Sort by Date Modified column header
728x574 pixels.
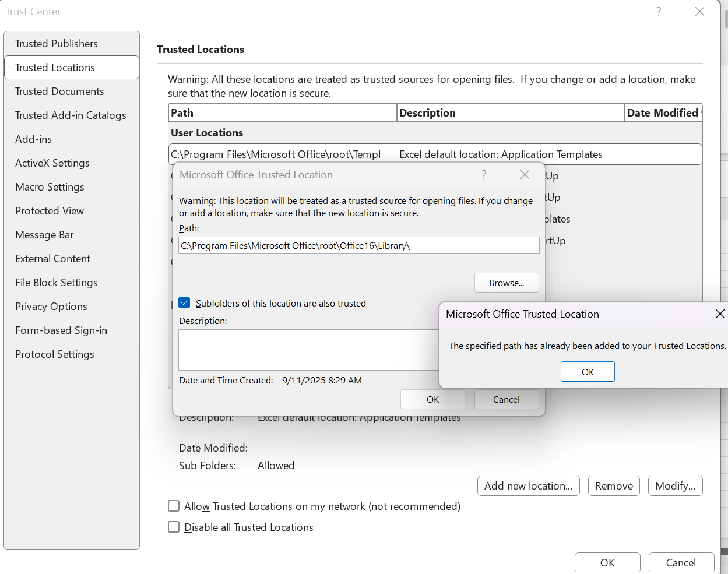663,113
